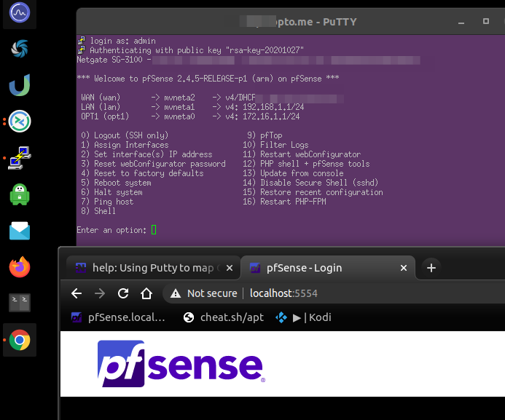Click '12) PHP shell + pfSense tools' text
Image resolution: width=505 pixels, height=420 pixels.
point(306,164)
